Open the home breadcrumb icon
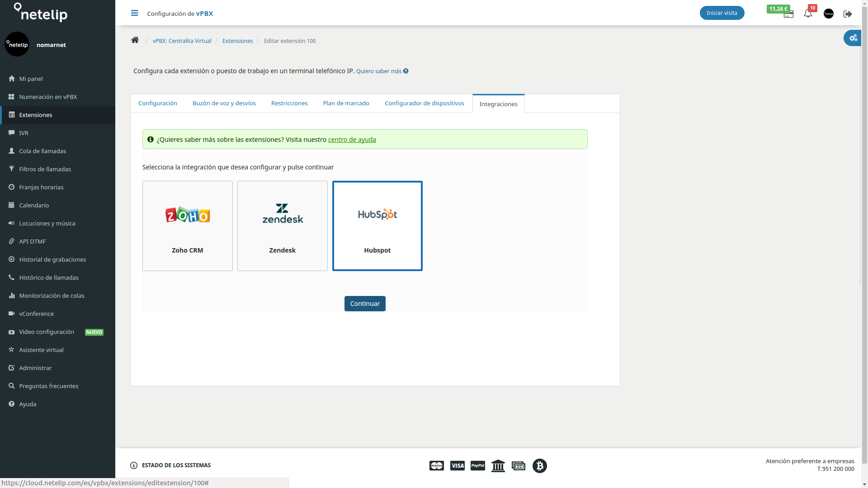The image size is (868, 488). click(x=135, y=40)
